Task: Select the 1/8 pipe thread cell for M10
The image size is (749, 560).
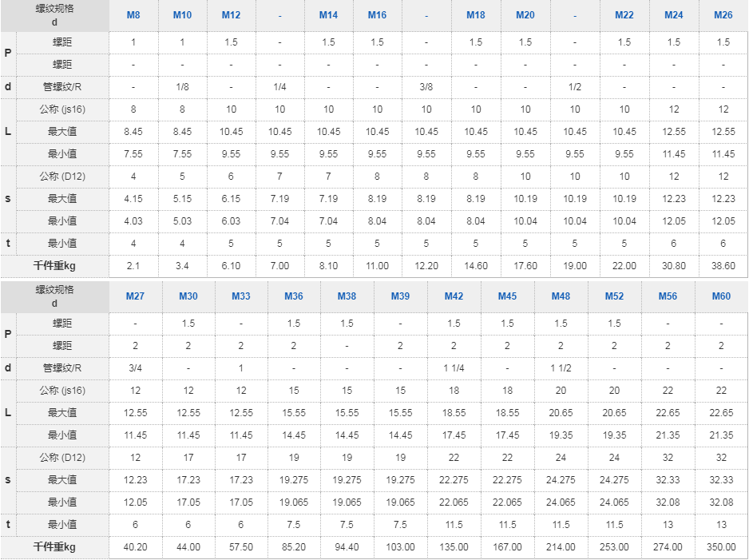Action: [x=182, y=87]
